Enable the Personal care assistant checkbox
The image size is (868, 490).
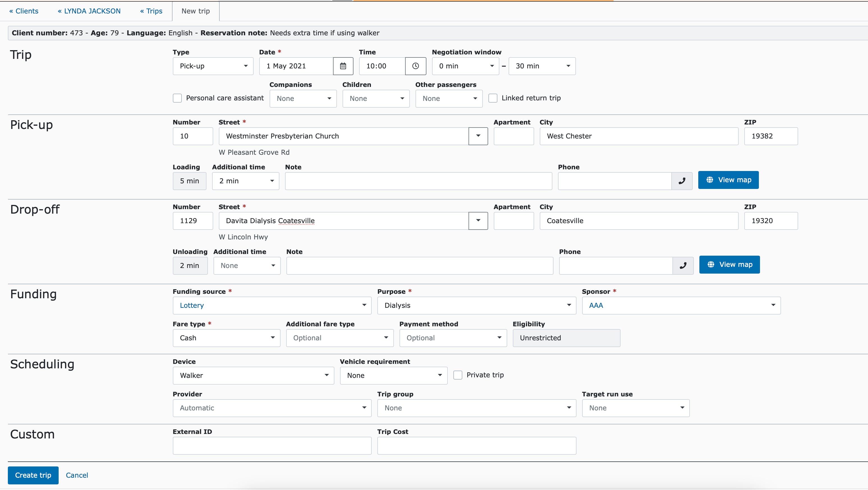[x=177, y=98]
